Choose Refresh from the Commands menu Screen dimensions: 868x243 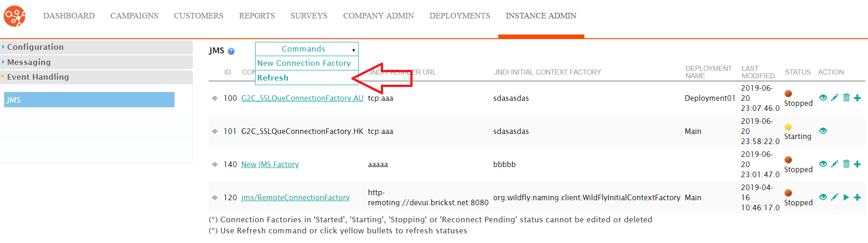tap(273, 78)
